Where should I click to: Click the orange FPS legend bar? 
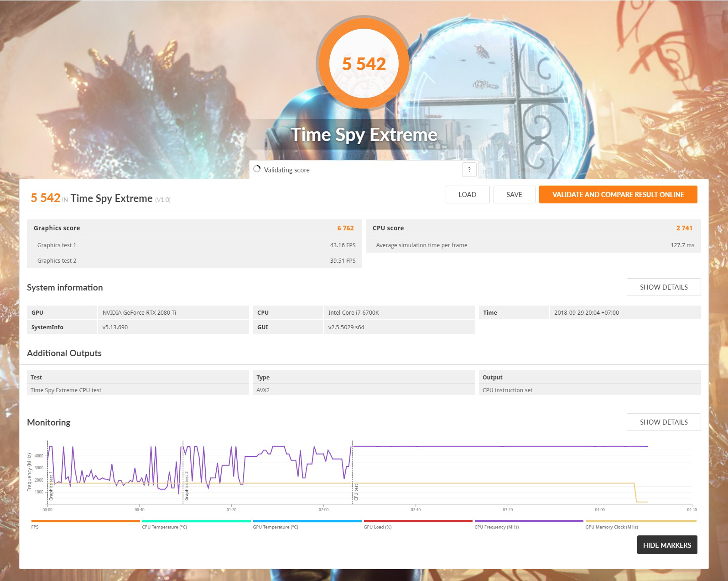[85, 521]
